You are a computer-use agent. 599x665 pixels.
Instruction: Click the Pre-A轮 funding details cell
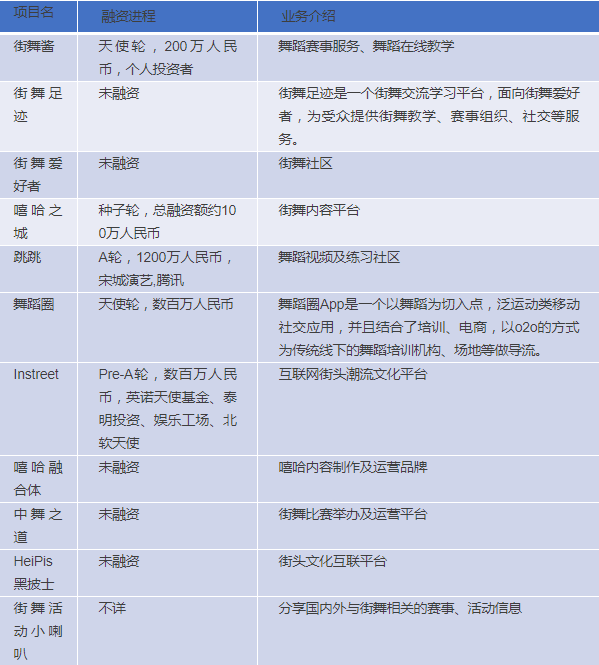click(168, 409)
